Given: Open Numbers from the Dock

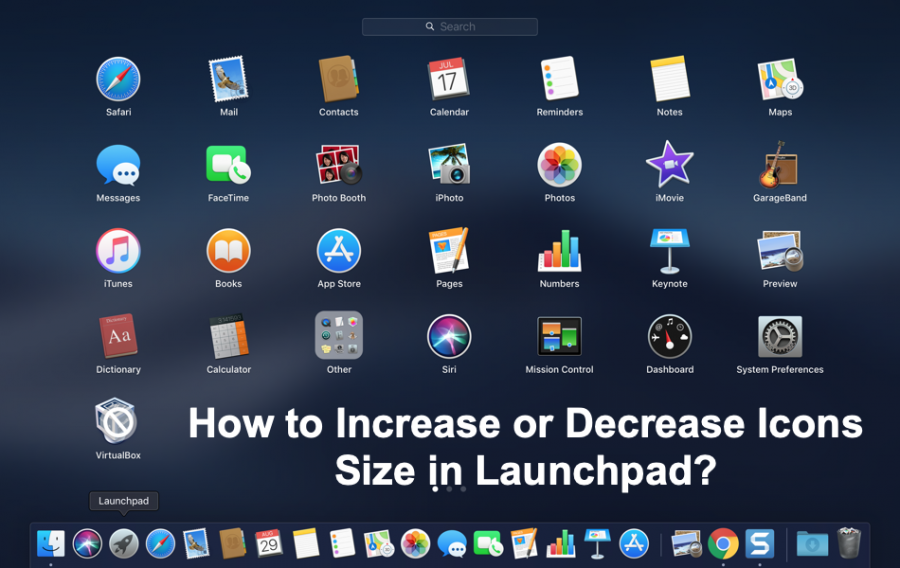Looking at the screenshot, I should (x=561, y=543).
